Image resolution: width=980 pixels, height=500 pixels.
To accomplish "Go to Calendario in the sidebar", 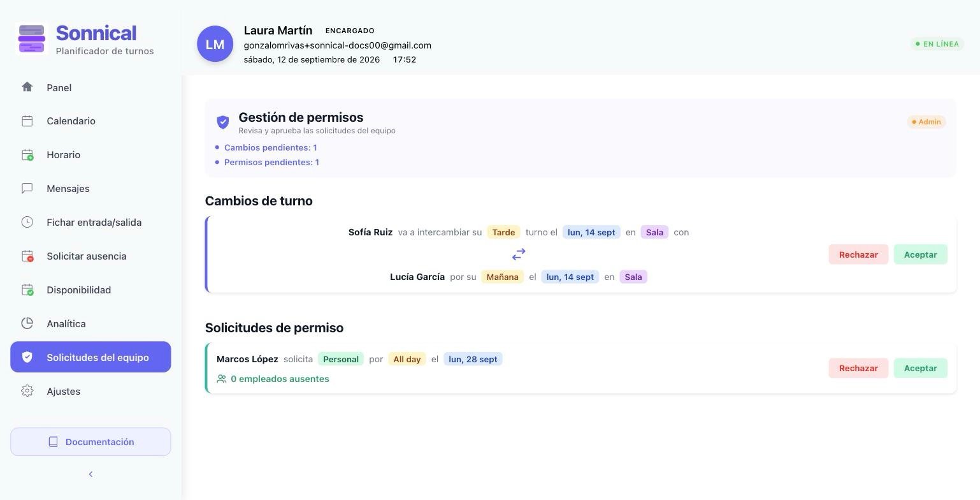I will 90,121.
